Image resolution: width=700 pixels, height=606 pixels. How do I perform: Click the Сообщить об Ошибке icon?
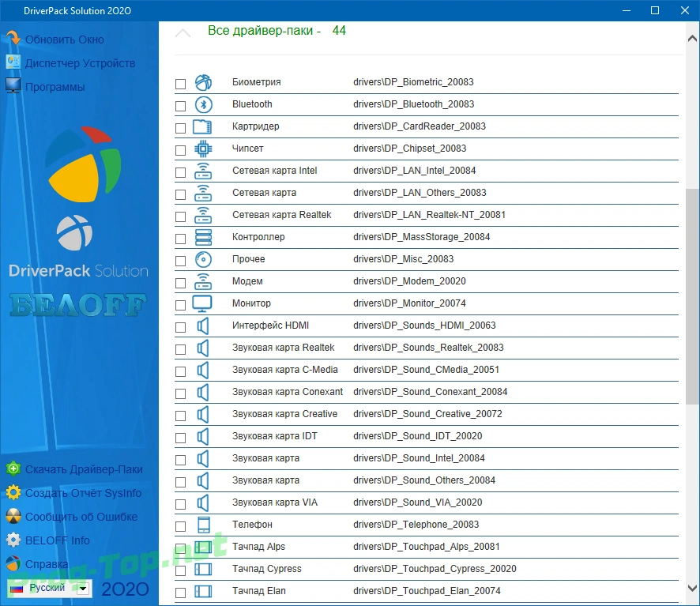[x=13, y=516]
